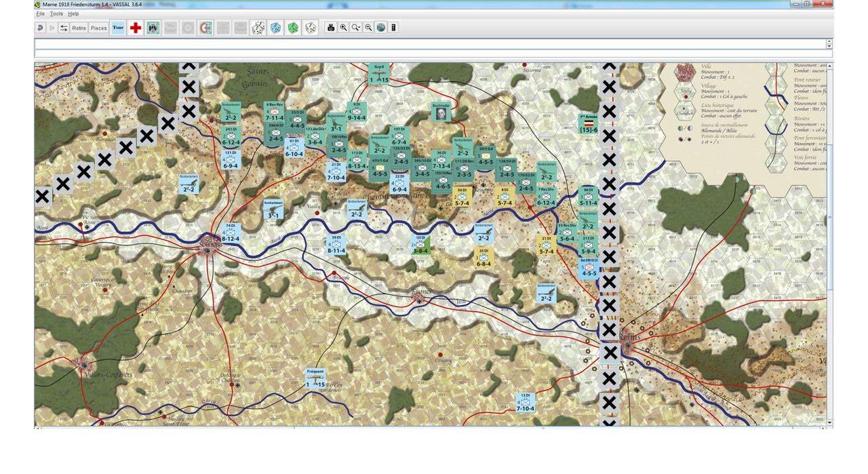The width and height of the screenshot is (868, 474).
Task: Select the yellow 8 DI counter
Action: (505, 197)
